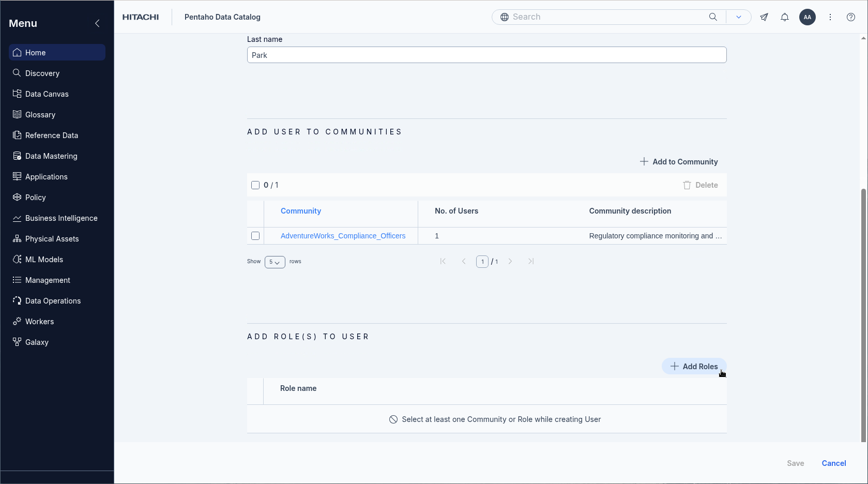Click the Last name input field
868x484 pixels.
point(486,55)
